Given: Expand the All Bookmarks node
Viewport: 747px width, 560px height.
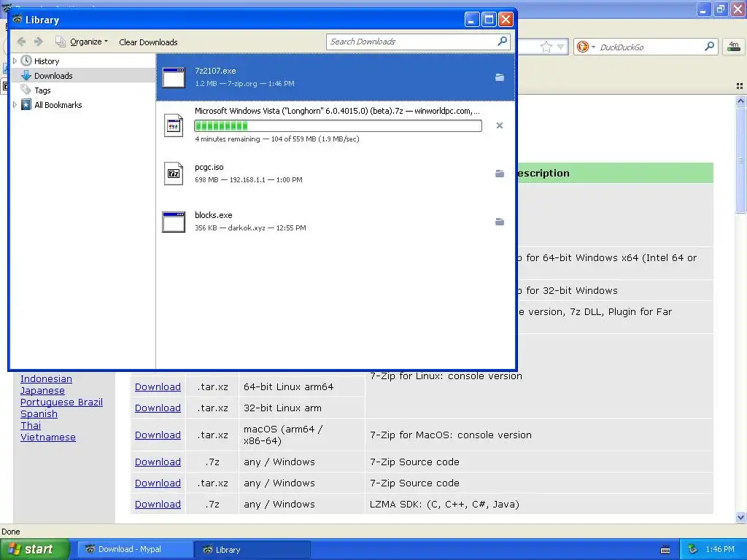Looking at the screenshot, I should 15,105.
